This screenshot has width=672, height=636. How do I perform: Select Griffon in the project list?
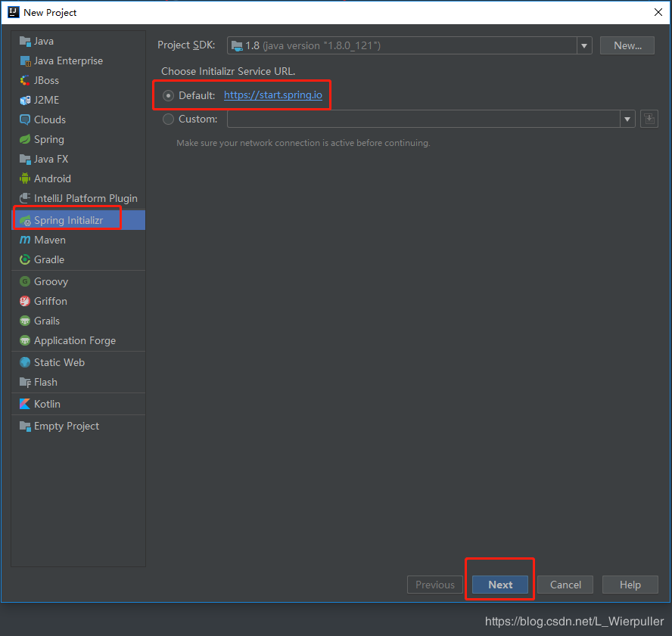(79, 301)
